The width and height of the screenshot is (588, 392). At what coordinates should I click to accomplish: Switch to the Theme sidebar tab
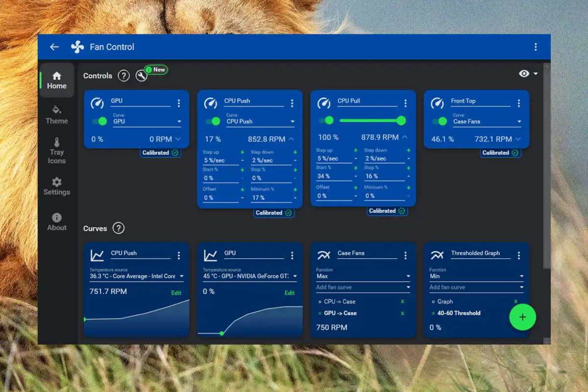point(57,114)
